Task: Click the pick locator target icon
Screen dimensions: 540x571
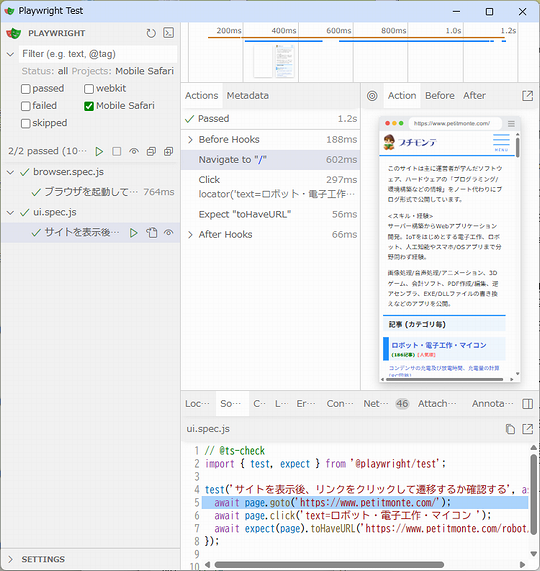Action: [372, 96]
